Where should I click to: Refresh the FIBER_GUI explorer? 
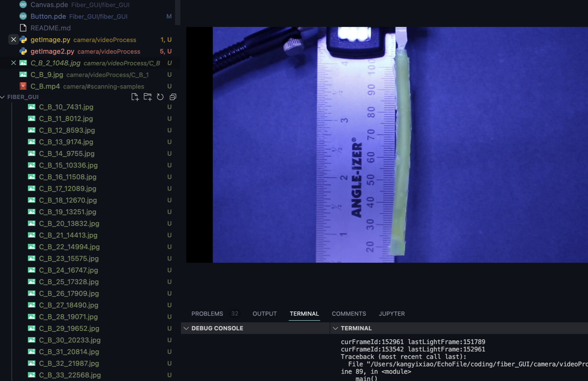click(160, 97)
